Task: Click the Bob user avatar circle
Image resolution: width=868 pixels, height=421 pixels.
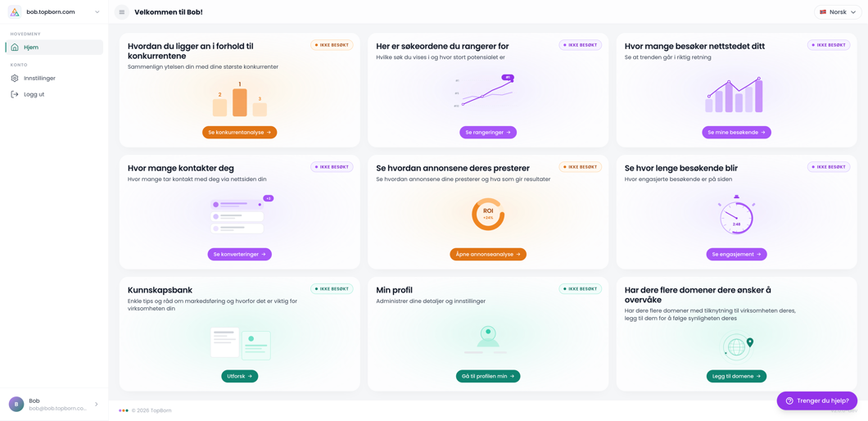Action: (x=16, y=405)
